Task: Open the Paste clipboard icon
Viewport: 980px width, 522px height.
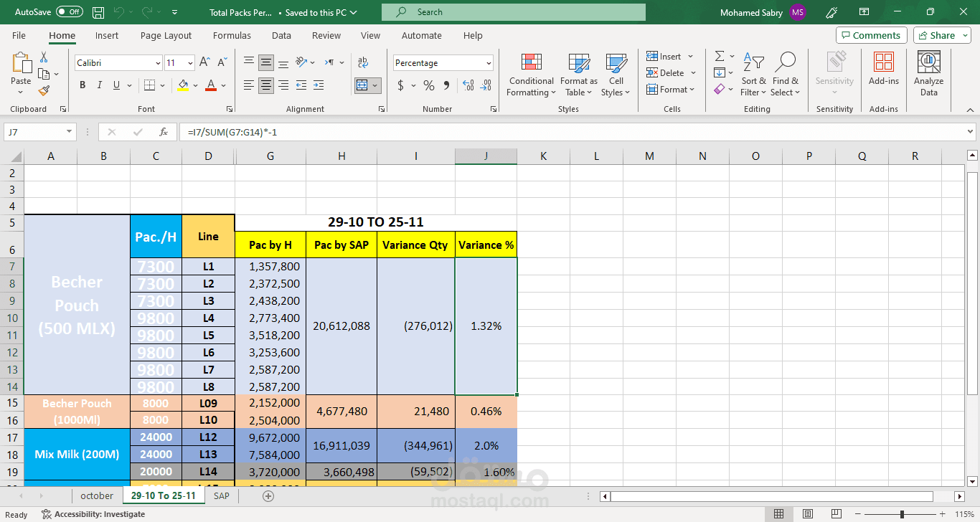Action: pyautogui.click(x=21, y=63)
